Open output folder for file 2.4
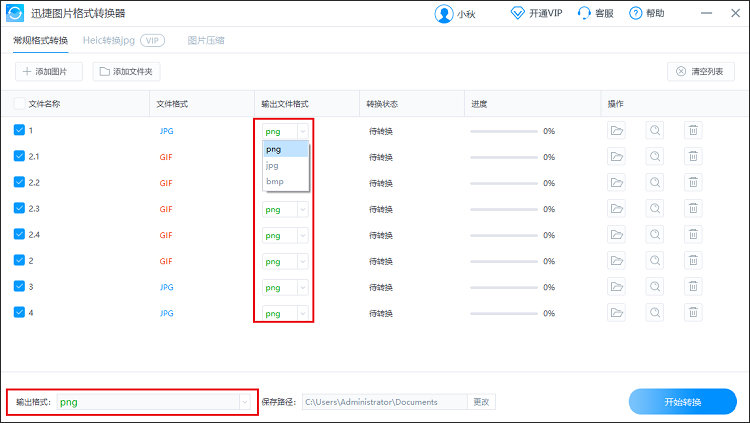This screenshot has width=750, height=423. pyautogui.click(x=616, y=234)
